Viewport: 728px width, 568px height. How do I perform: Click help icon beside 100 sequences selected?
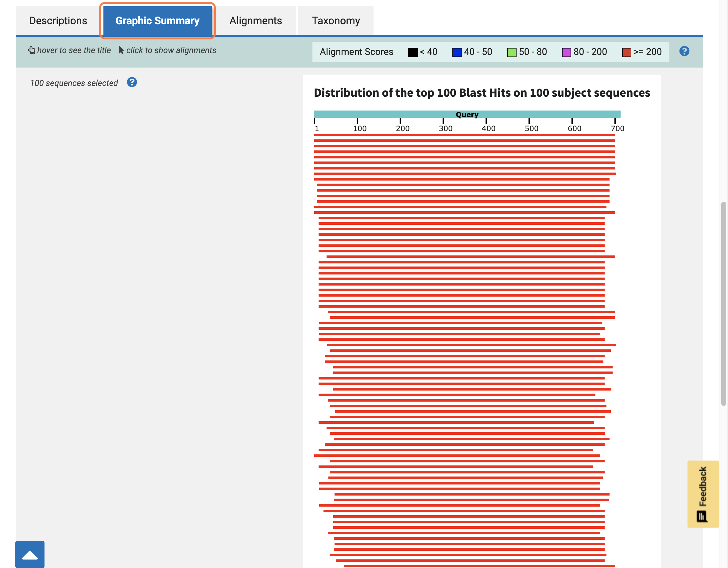(132, 82)
